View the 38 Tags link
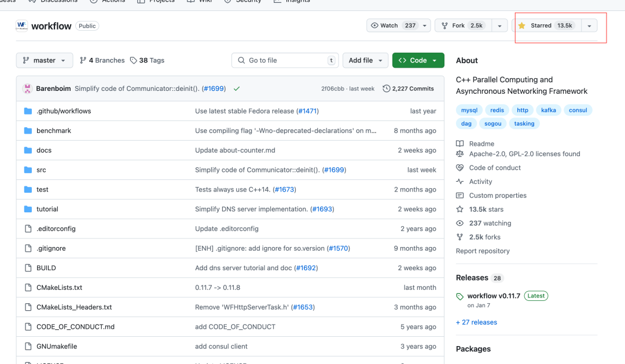Viewport: 625px width, 364px height. (147, 60)
